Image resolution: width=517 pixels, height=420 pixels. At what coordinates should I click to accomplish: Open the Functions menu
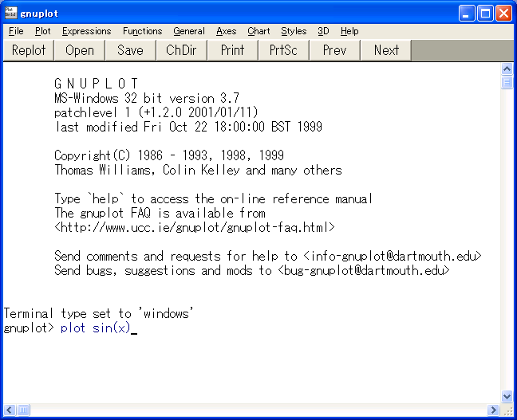pos(143,31)
